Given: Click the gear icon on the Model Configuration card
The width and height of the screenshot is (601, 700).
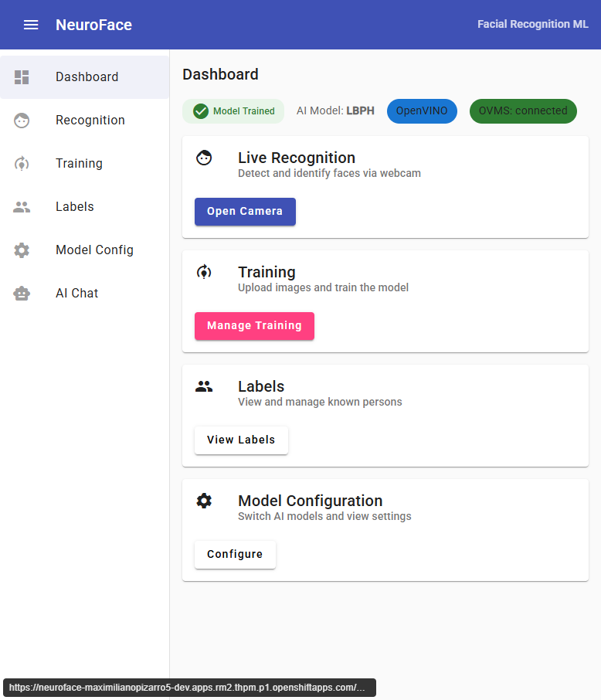Looking at the screenshot, I should pyautogui.click(x=204, y=500).
